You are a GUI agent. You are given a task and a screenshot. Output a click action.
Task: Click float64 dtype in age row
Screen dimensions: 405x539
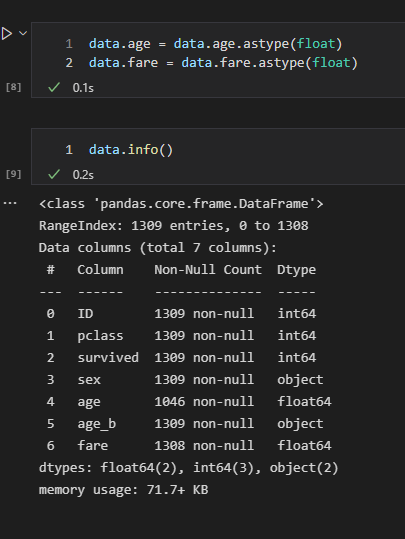tap(304, 402)
